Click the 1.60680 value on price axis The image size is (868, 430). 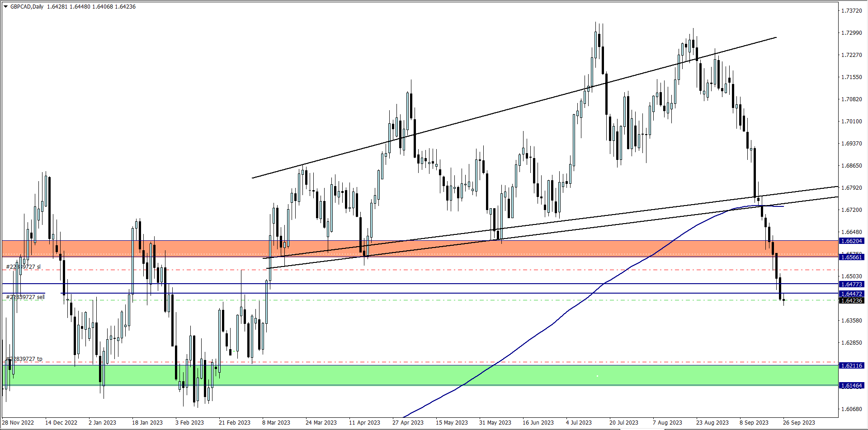pyautogui.click(x=851, y=409)
